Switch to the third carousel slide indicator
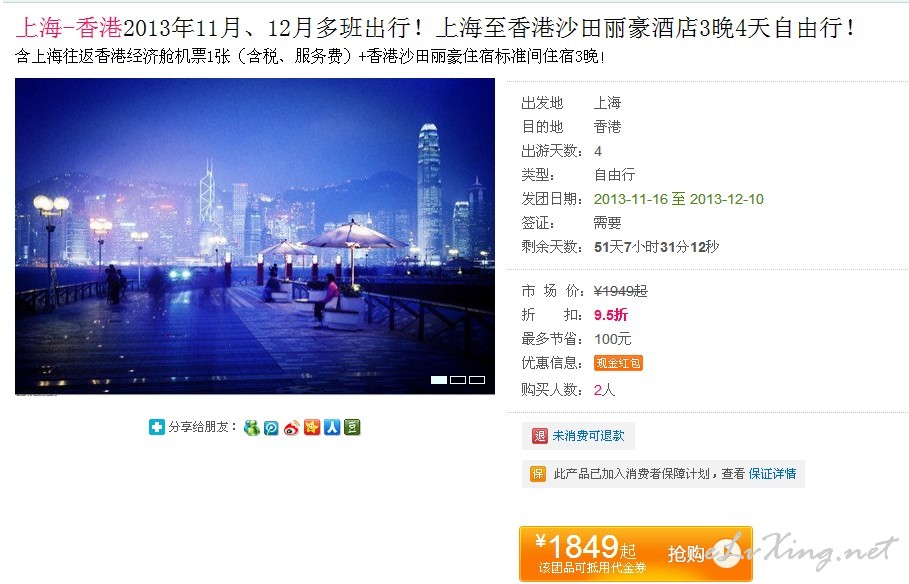This screenshot has width=909, height=584. [477, 380]
